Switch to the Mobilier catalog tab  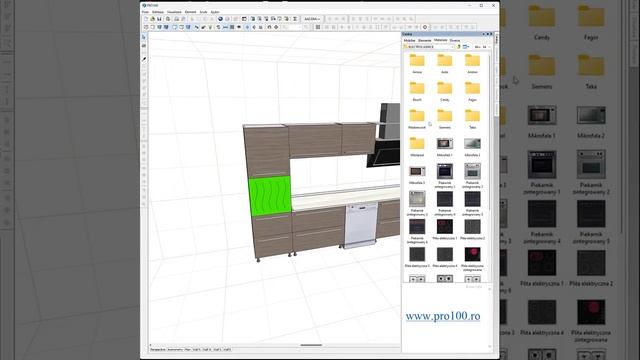tap(409, 40)
